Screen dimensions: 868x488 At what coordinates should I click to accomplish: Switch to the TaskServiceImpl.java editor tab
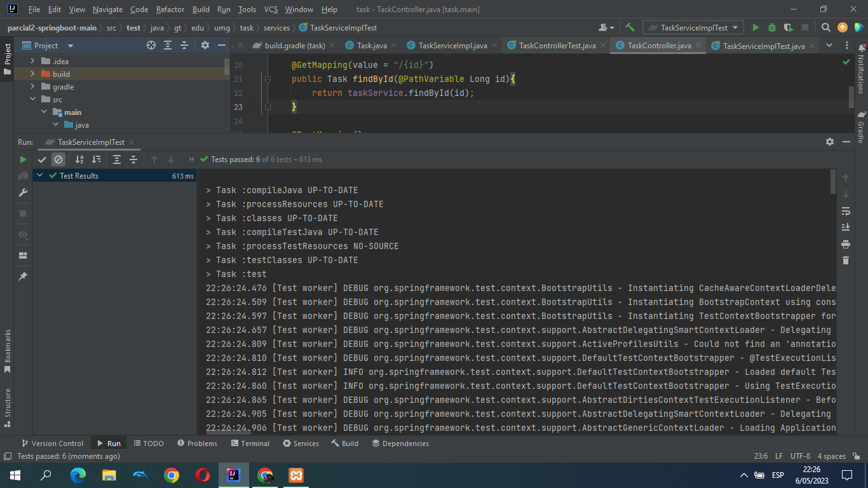pos(452,46)
